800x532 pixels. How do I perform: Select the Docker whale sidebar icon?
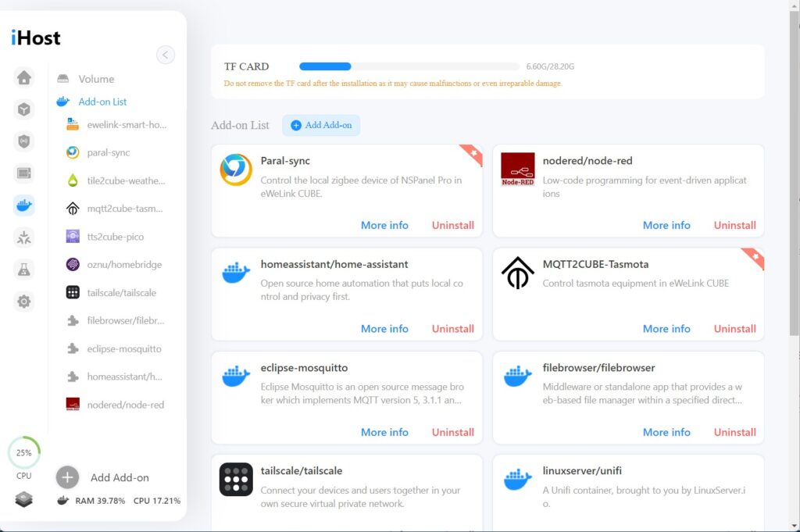[24, 205]
